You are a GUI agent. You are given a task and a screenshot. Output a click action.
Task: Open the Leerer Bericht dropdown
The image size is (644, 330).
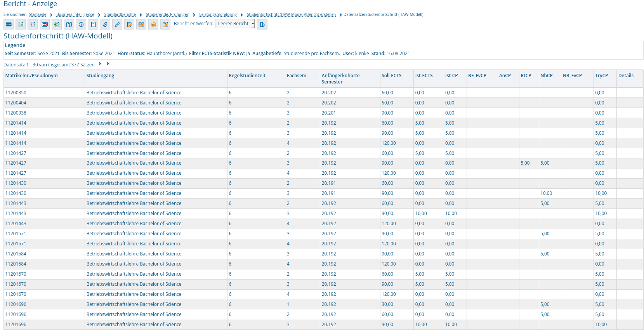point(235,24)
